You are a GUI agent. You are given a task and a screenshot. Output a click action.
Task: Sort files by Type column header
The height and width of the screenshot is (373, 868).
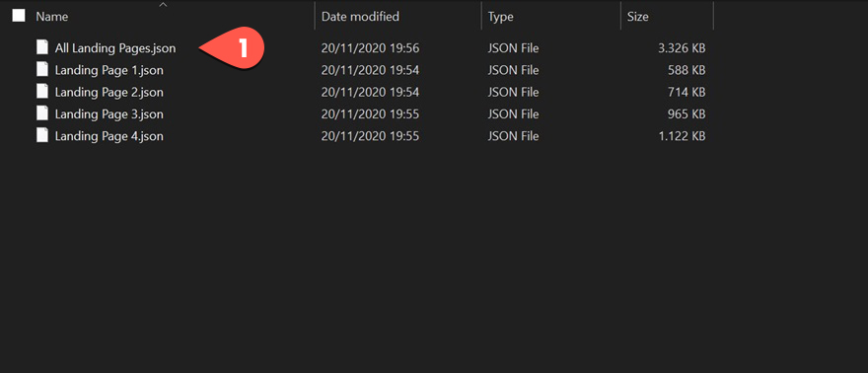point(500,17)
